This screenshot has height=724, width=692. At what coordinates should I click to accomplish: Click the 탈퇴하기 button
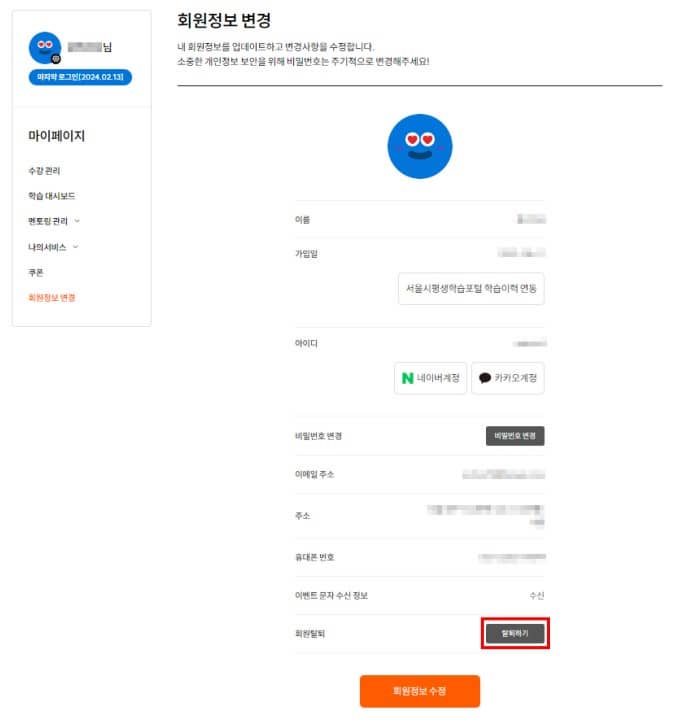click(x=515, y=634)
